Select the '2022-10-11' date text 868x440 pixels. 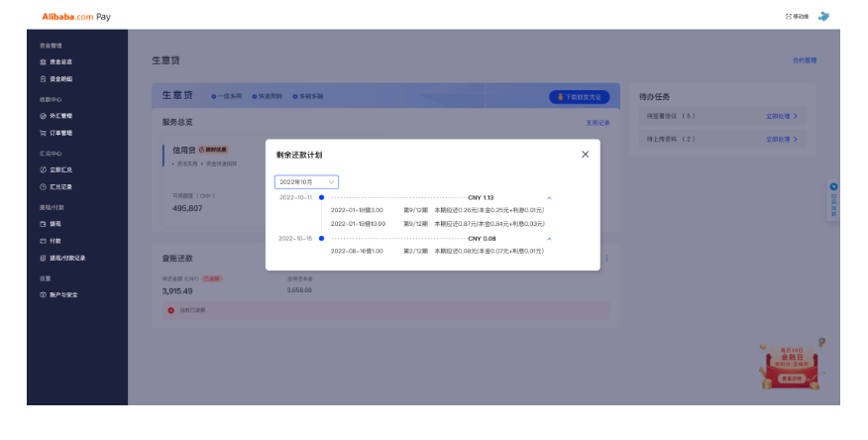pyautogui.click(x=295, y=197)
